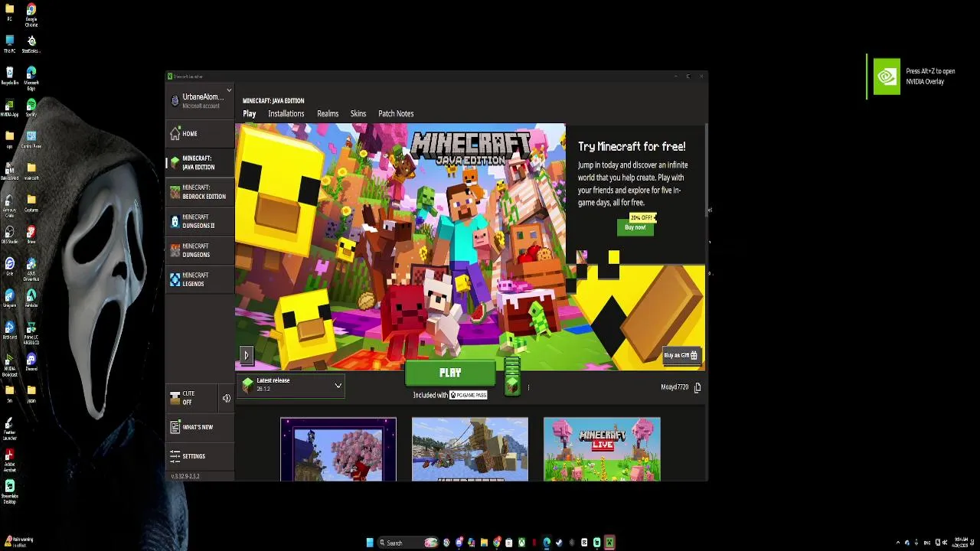Open Google Chrome desktop shortcut
The width and height of the screenshot is (980, 551).
point(31,15)
